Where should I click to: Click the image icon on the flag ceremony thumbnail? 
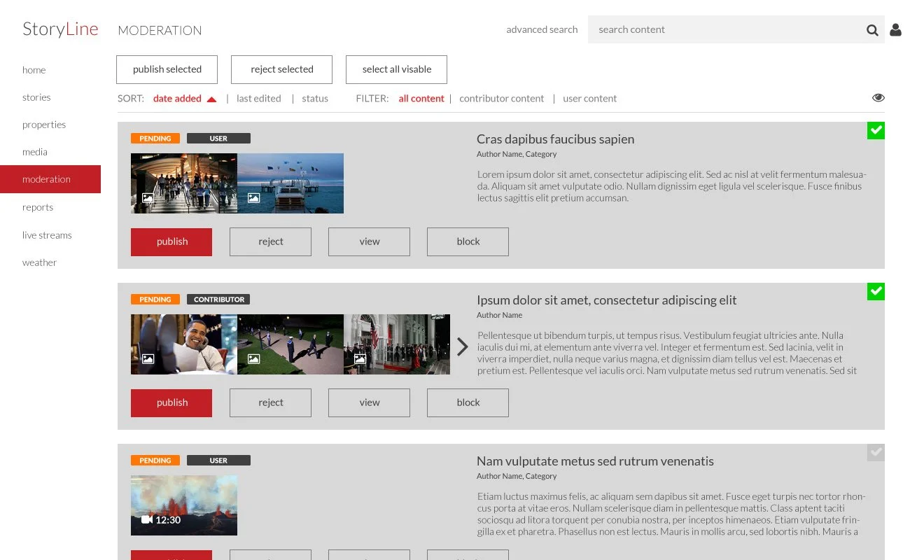(359, 358)
